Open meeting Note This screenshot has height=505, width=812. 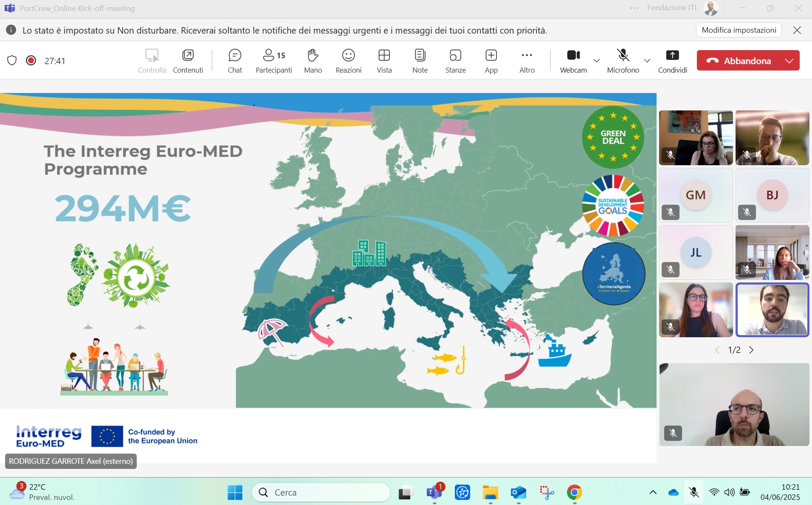coord(420,61)
